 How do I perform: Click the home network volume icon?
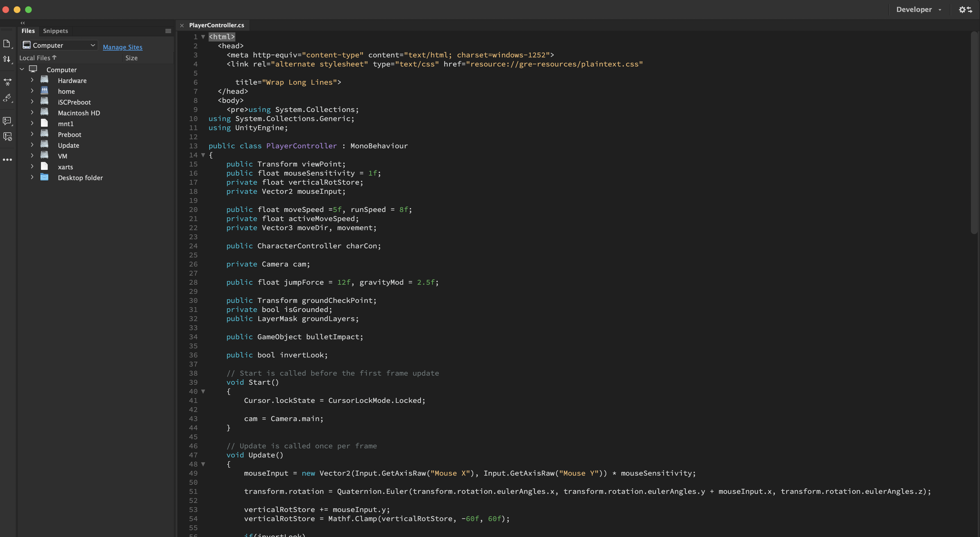(x=45, y=91)
